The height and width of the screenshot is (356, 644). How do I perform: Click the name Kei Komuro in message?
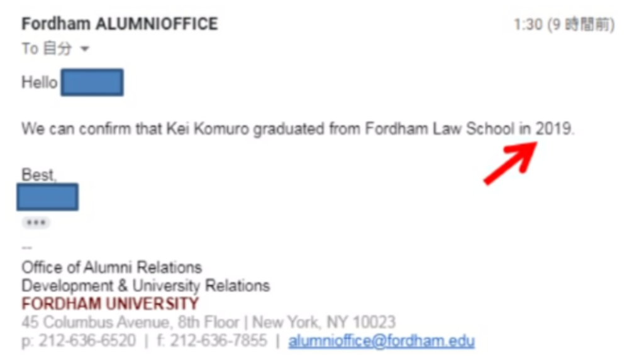pos(208,129)
